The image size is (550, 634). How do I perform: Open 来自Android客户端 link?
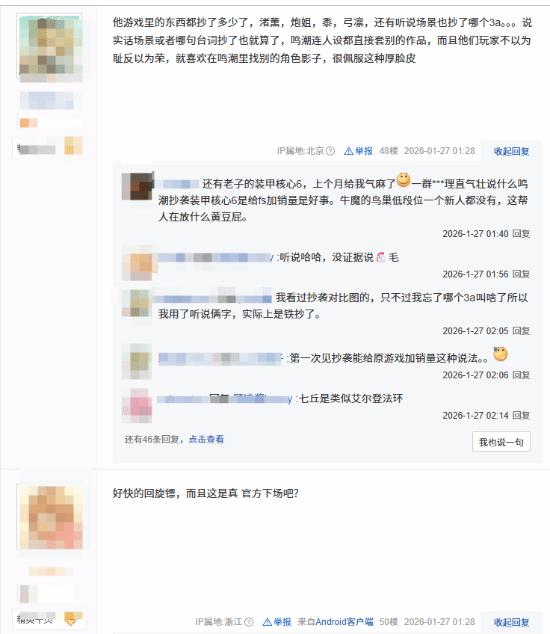pos(335,622)
